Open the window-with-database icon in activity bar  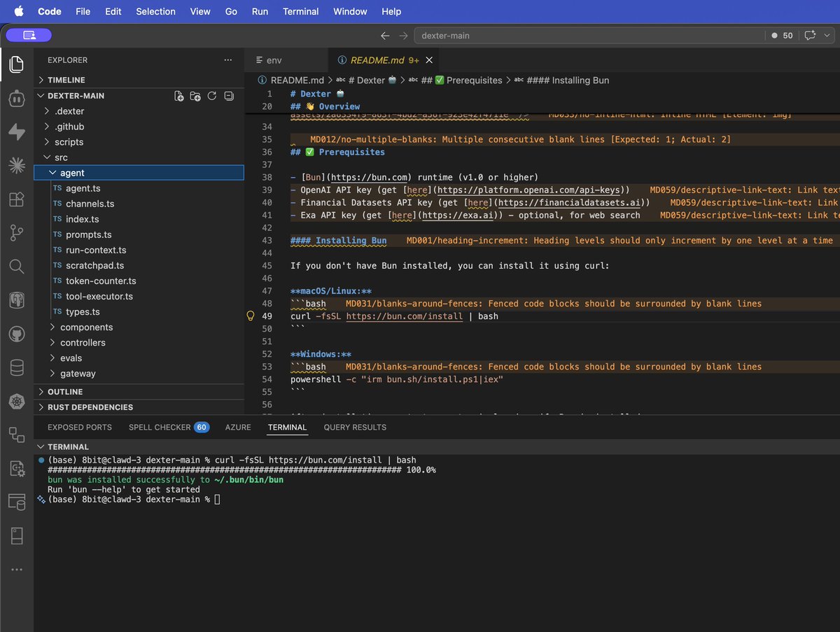coord(16,502)
